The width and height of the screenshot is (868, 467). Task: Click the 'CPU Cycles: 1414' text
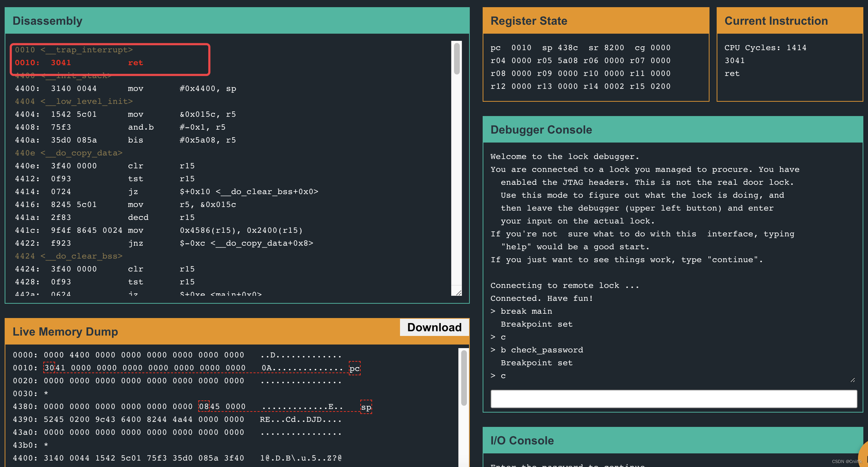click(x=765, y=48)
